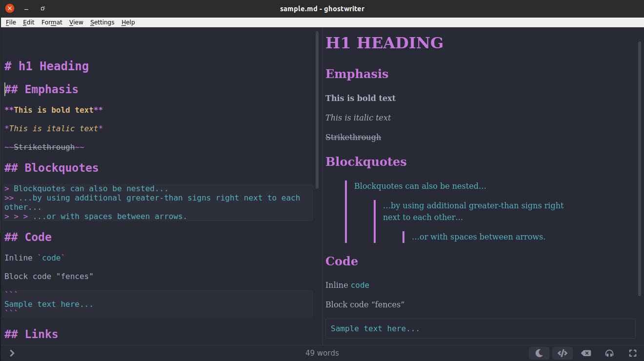Show statistics via the 49 words counter
Image resolution: width=644 pixels, height=361 pixels.
pos(322,353)
